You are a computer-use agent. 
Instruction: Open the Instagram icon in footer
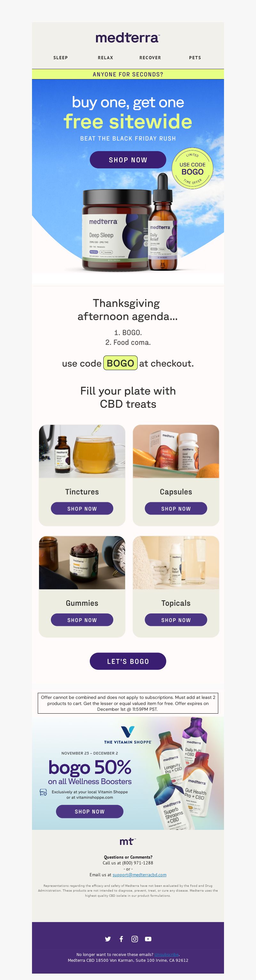[x=135, y=939]
